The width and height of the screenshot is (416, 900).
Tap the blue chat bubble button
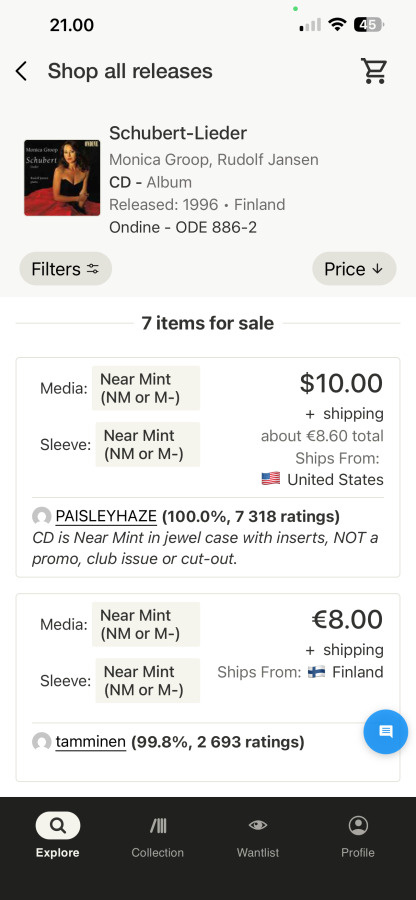(x=386, y=731)
